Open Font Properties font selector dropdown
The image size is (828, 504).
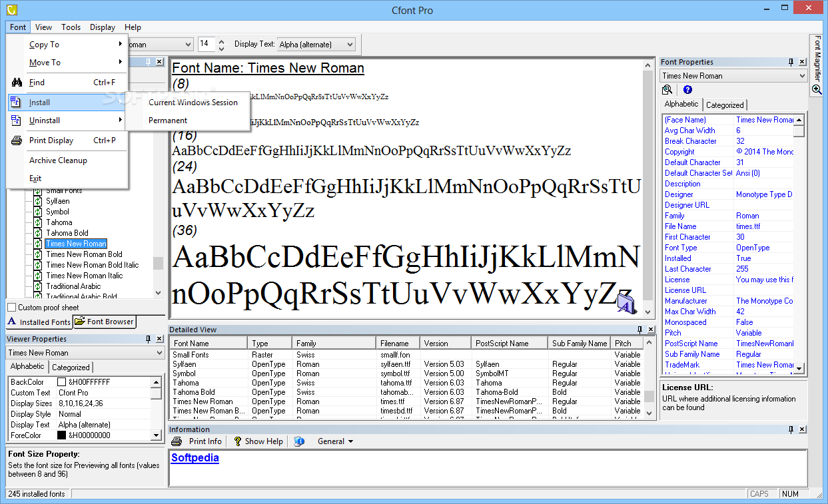pos(801,76)
